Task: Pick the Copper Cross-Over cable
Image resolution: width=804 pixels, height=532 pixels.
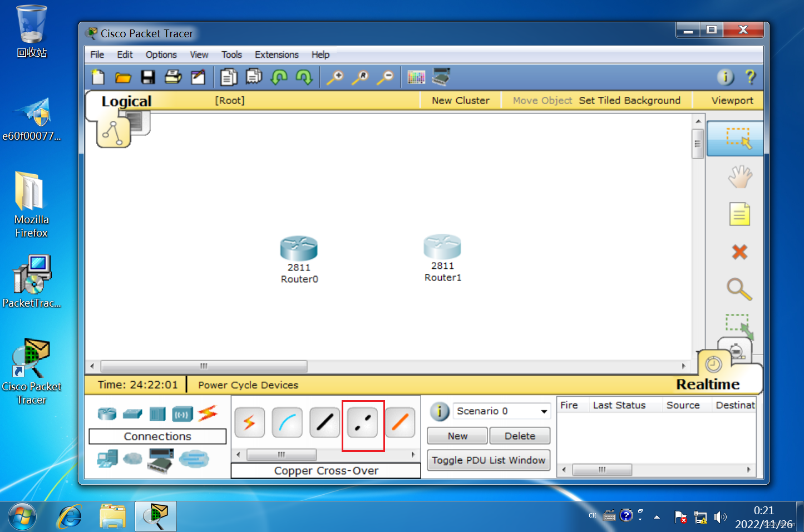Action: [363, 422]
